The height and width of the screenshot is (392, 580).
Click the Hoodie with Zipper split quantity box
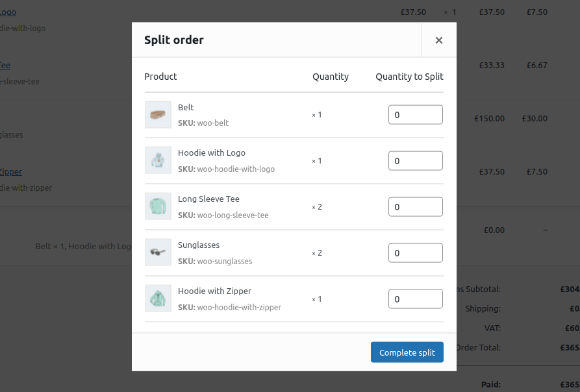[x=416, y=299]
